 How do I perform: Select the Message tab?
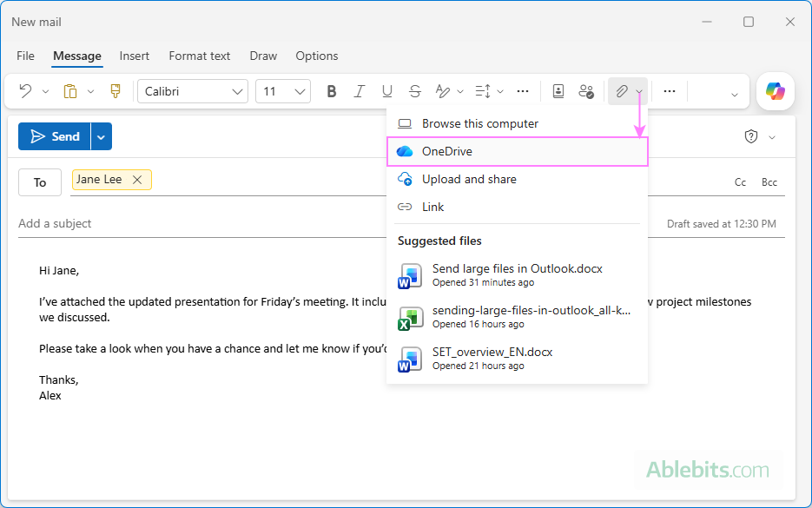tap(77, 56)
